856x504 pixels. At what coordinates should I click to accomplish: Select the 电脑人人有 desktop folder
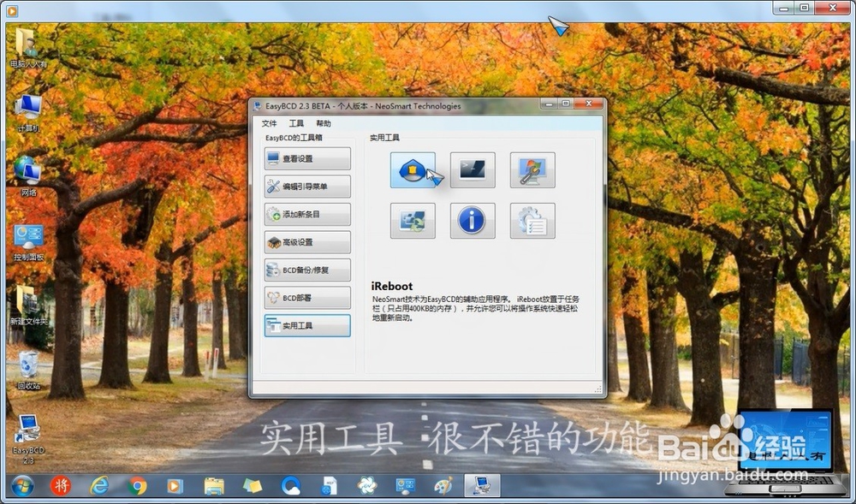(28, 48)
